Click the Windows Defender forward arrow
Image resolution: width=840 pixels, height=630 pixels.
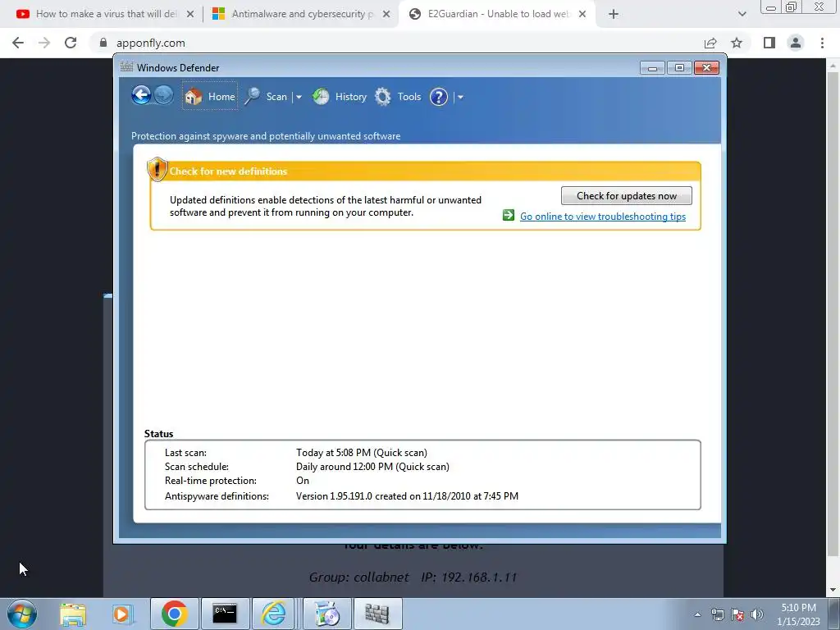point(164,96)
